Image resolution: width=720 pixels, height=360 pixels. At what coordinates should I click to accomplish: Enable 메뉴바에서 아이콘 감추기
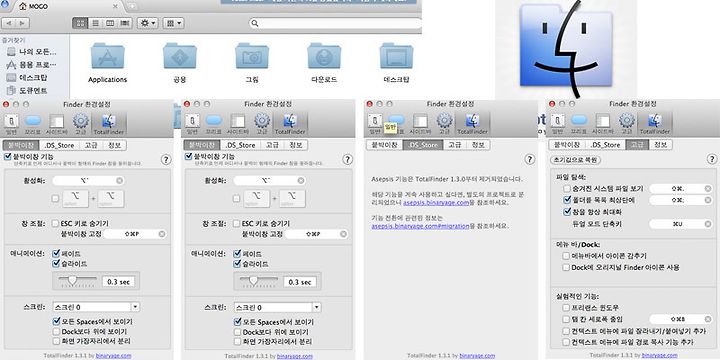[567, 255]
